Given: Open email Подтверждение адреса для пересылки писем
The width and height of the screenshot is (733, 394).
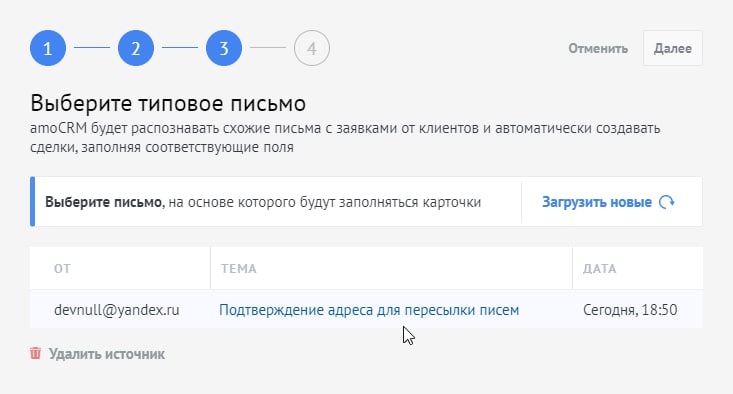Looking at the screenshot, I should tap(369, 310).
